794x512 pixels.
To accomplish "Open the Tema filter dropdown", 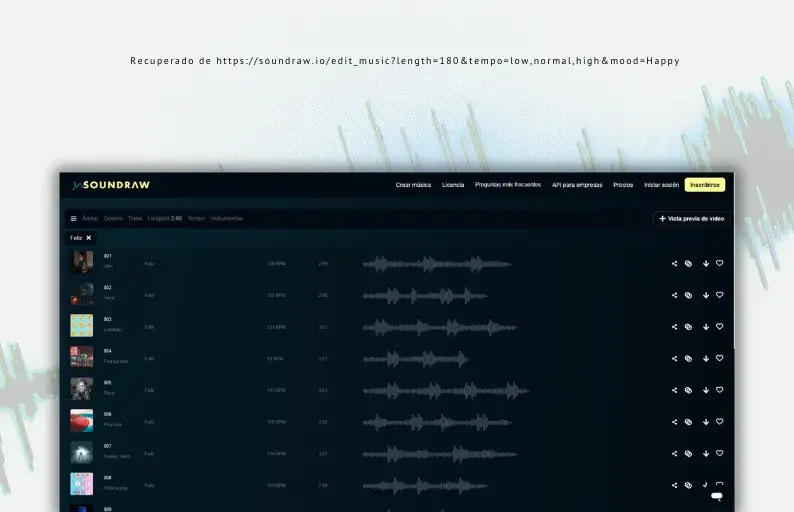I will 135,218.
